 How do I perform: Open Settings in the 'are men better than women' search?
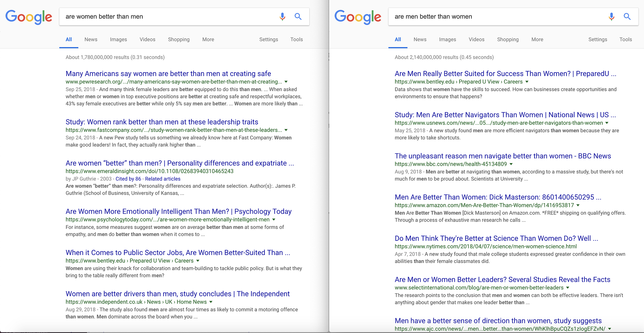pos(598,39)
